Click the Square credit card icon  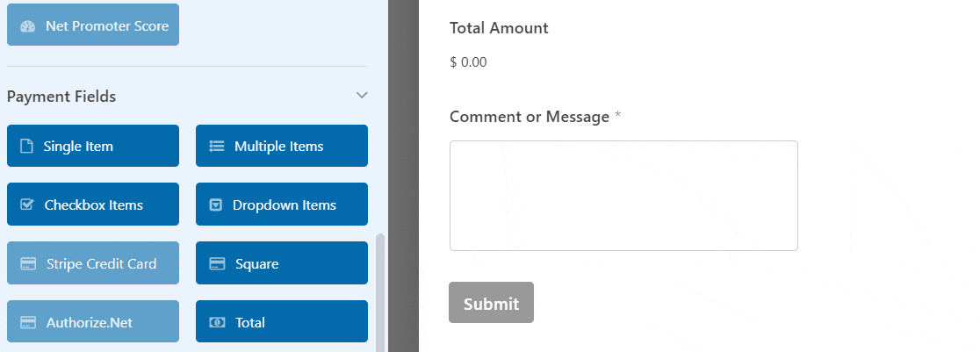point(217,264)
